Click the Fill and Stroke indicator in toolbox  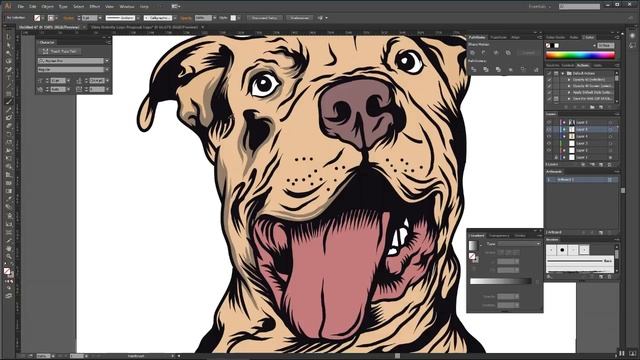8,272
